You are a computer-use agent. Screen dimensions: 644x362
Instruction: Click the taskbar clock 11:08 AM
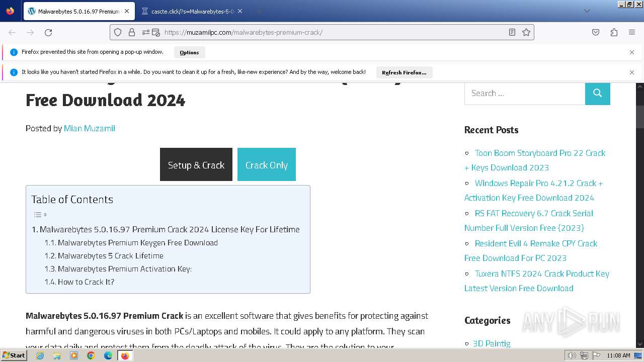(x=618, y=355)
